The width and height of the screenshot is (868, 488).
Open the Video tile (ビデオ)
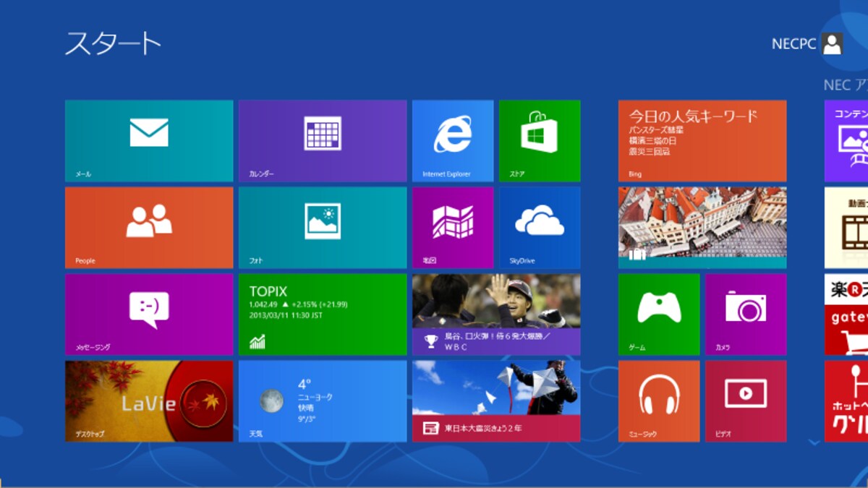[x=746, y=401]
